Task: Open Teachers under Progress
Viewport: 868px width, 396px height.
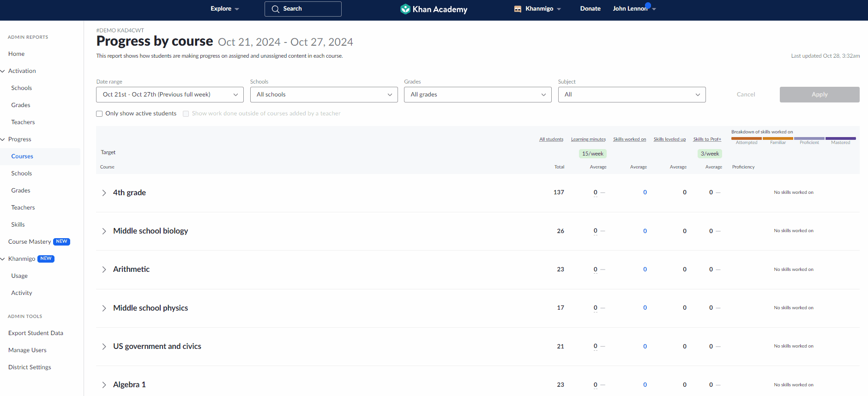Action: [23, 208]
